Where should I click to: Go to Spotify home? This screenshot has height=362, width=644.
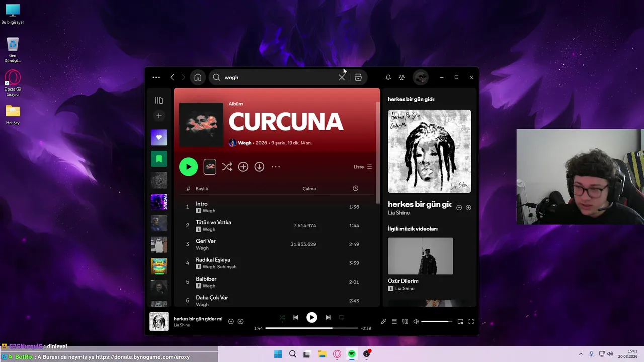198,77
